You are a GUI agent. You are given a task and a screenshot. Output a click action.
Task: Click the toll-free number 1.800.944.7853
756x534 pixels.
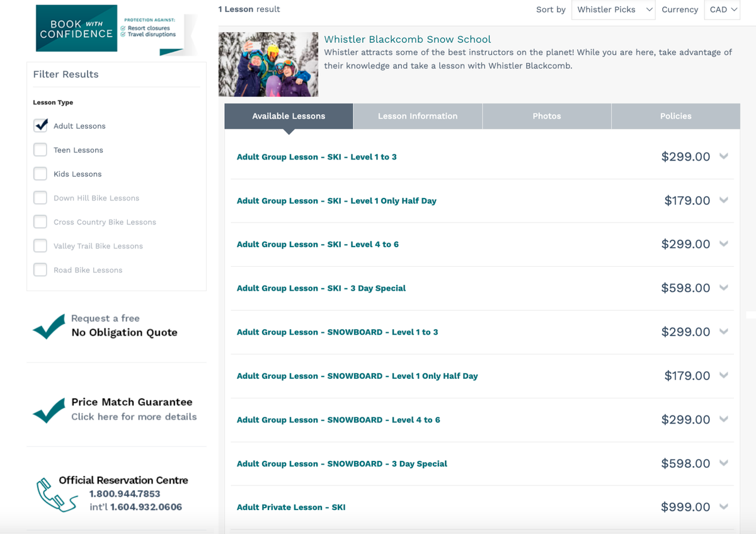pyautogui.click(x=124, y=494)
